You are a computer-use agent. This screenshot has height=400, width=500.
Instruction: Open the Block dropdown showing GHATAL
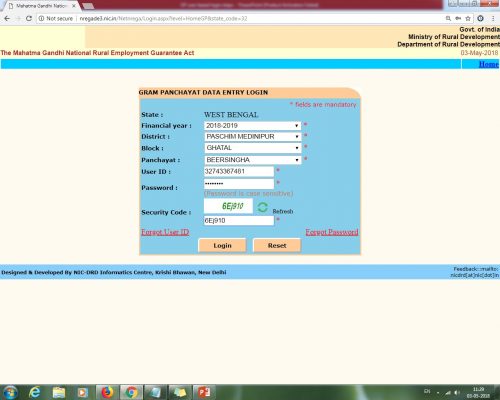[x=252, y=148]
